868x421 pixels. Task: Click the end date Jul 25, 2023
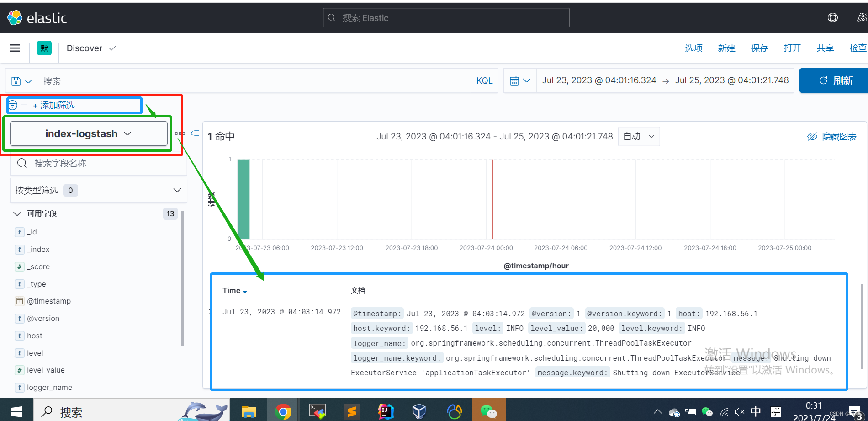732,80
